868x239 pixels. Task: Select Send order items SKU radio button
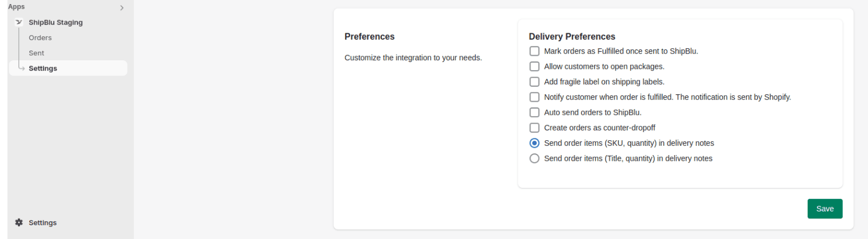534,143
